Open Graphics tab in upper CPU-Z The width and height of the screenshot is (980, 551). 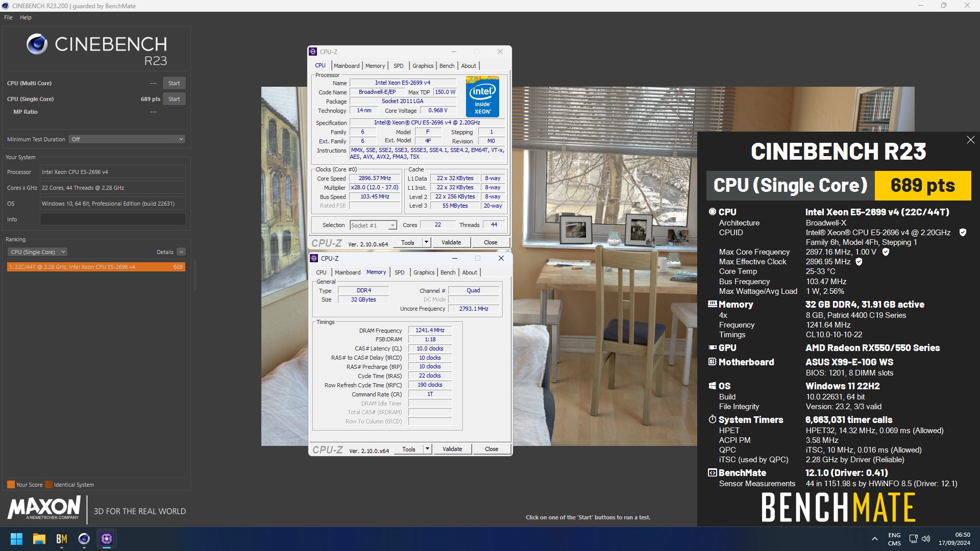coord(423,66)
